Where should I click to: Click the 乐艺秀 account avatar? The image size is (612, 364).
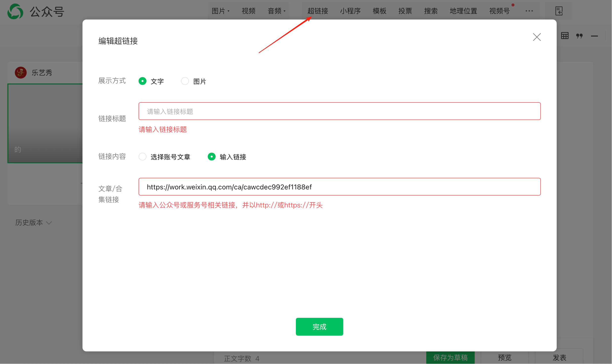point(21,73)
